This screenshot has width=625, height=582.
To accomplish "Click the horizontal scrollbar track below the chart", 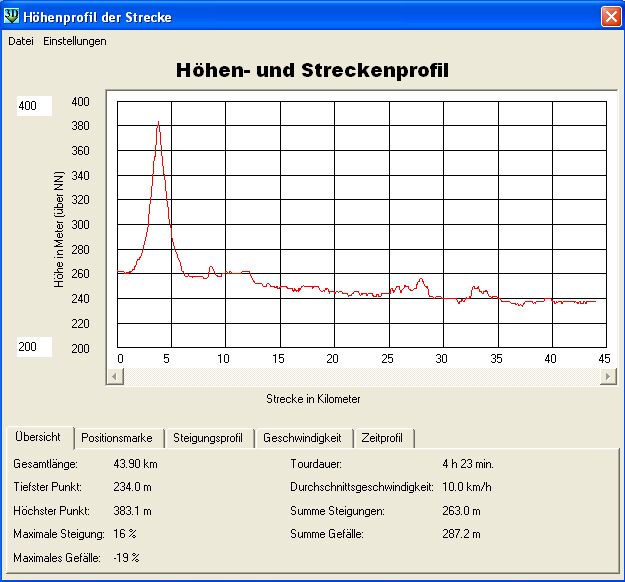I will (360, 376).
